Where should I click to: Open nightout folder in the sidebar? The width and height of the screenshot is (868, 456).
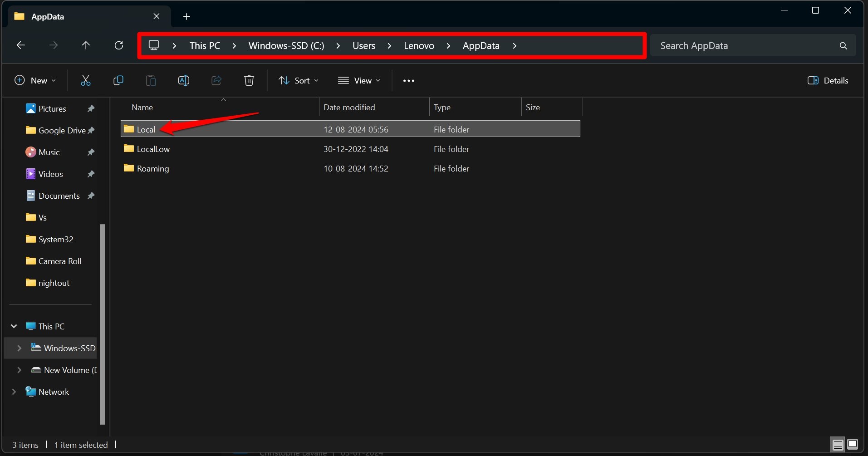pos(54,283)
